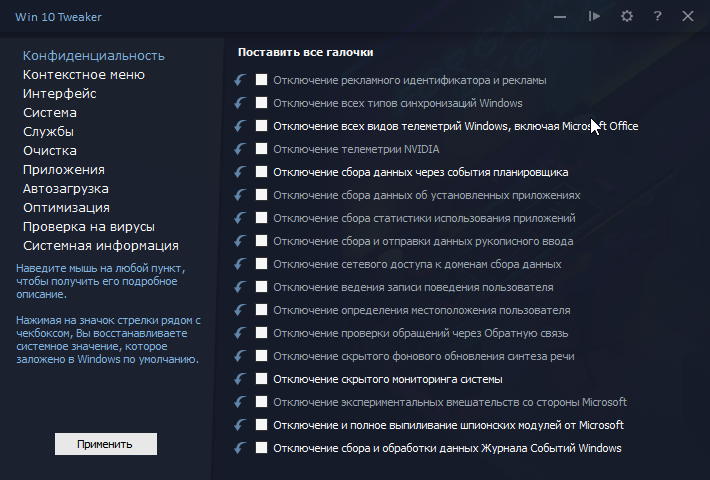
Task: Click the Применить button
Action: click(106, 444)
